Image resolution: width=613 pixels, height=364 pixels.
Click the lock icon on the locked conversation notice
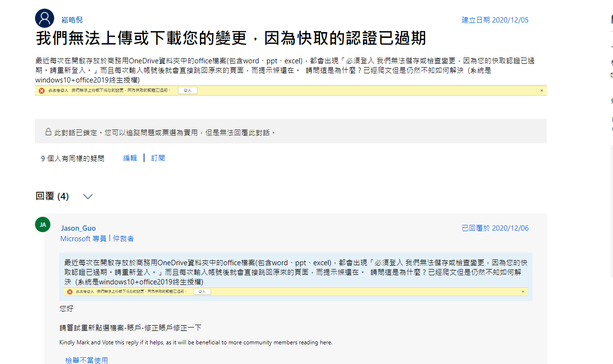(x=47, y=131)
